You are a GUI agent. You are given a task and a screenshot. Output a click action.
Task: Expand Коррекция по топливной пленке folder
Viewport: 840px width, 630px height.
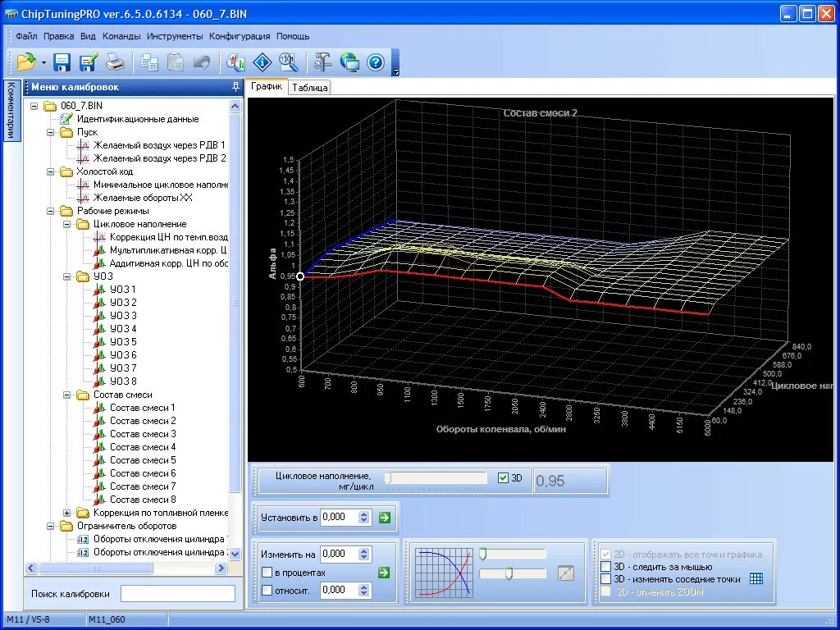coord(67,514)
